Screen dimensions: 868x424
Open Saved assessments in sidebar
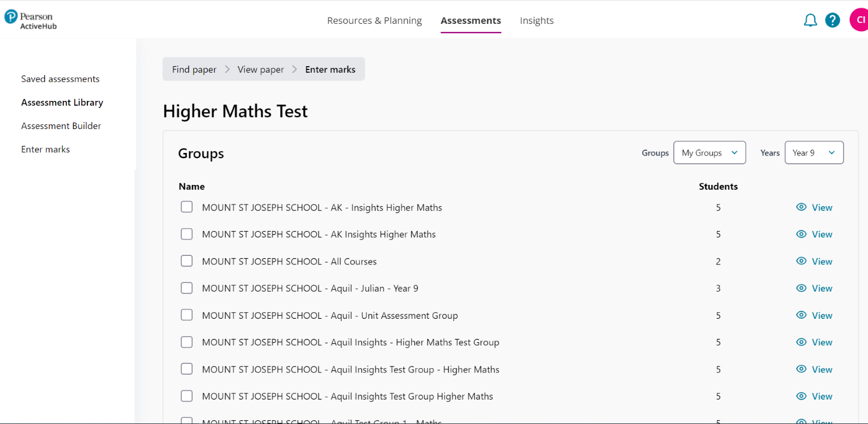60,79
